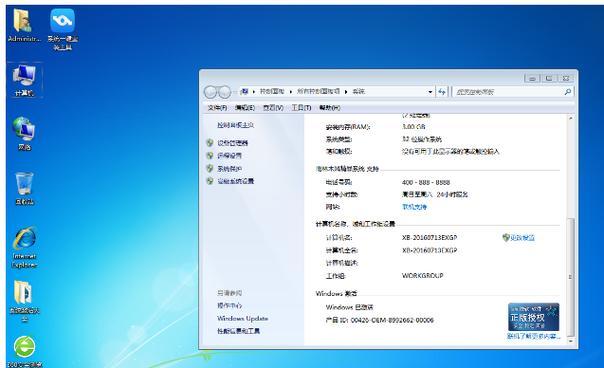
Task: Open 远程设置 from left pane
Action: click(230, 156)
